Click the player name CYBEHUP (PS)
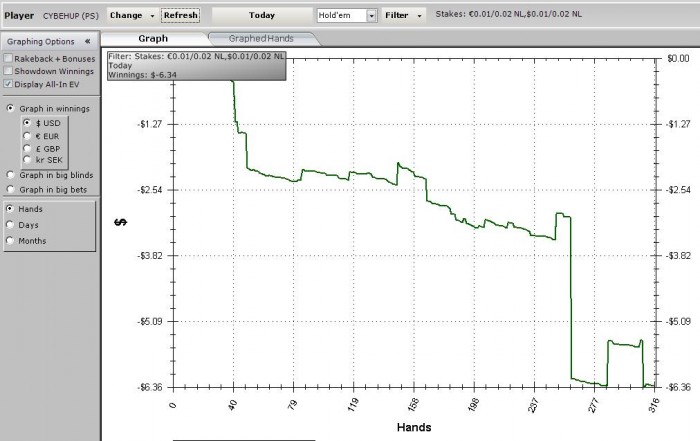This screenshot has height=441, width=700. click(x=71, y=16)
